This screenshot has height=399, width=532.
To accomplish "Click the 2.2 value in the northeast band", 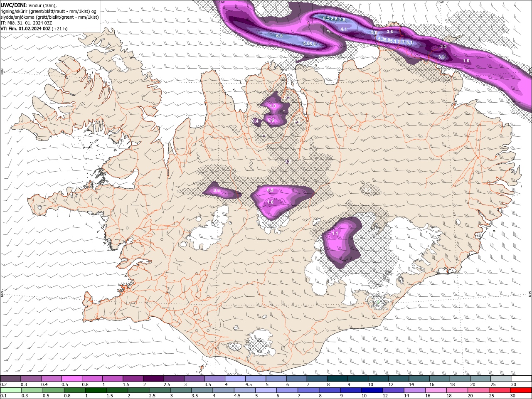I will coord(443,47).
